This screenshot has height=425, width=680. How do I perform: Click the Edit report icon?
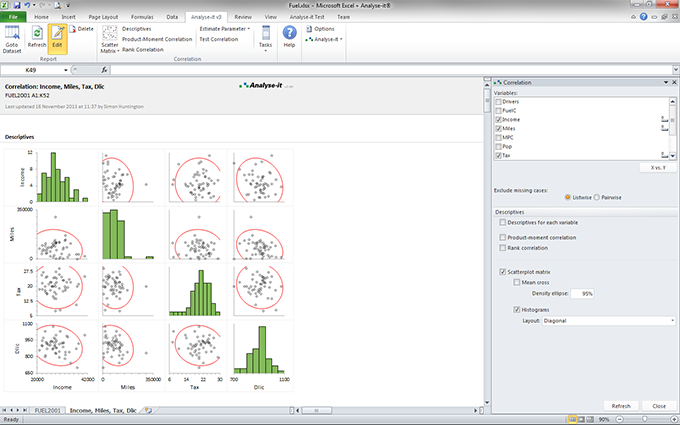click(x=57, y=33)
